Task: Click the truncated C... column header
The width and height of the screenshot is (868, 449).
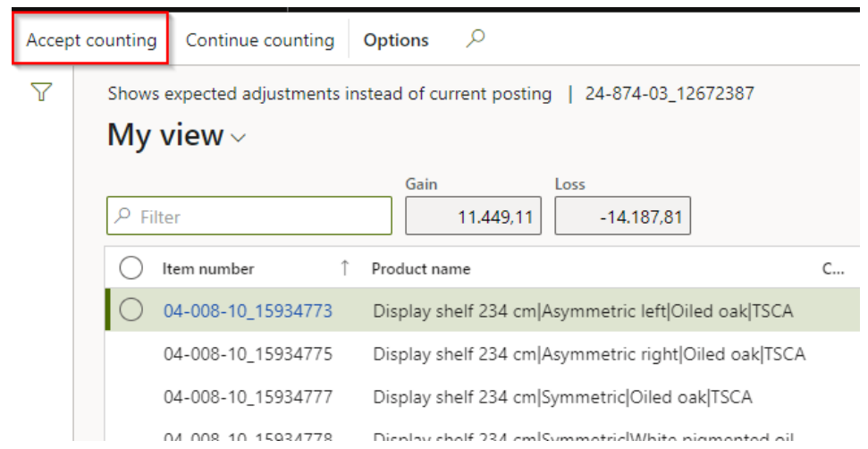Action: pos(828,268)
